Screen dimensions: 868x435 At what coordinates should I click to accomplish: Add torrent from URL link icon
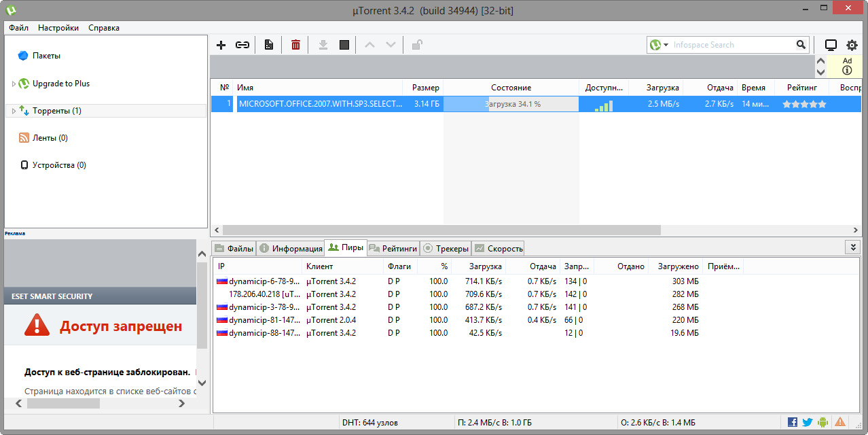[242, 45]
